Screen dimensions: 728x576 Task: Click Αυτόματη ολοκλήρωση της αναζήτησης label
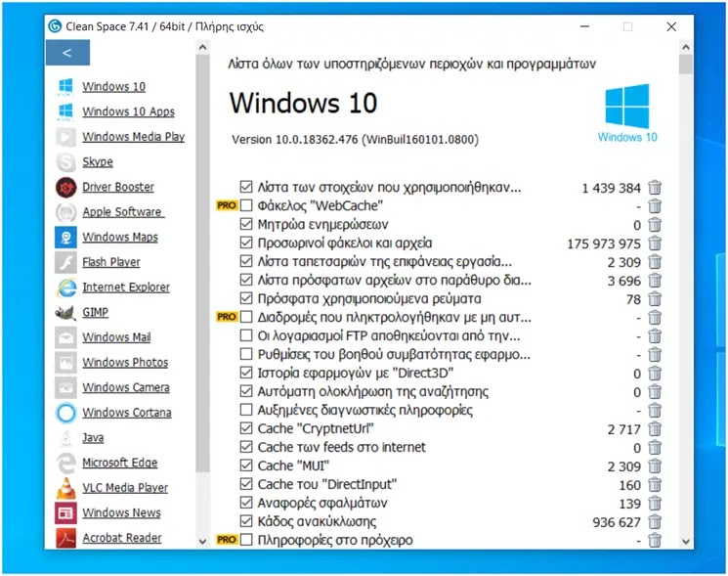[x=373, y=391]
